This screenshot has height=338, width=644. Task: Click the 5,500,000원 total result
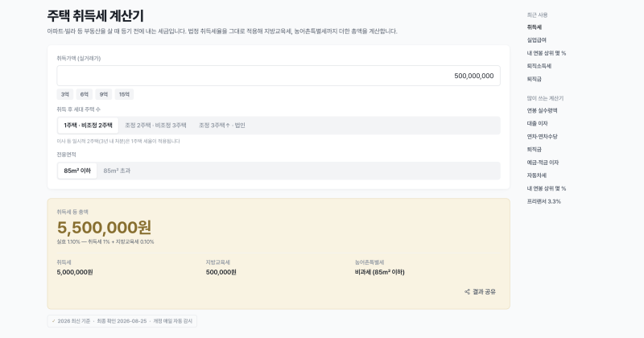click(105, 228)
